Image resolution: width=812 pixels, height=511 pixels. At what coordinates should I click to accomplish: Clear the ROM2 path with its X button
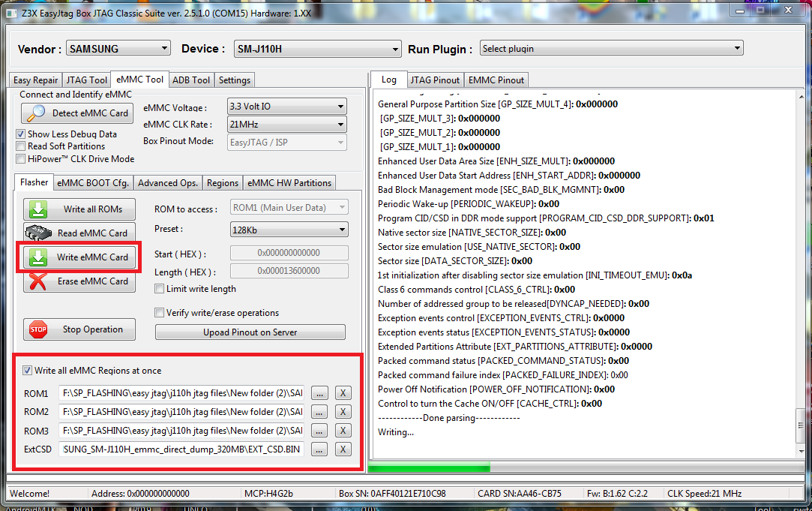click(343, 412)
